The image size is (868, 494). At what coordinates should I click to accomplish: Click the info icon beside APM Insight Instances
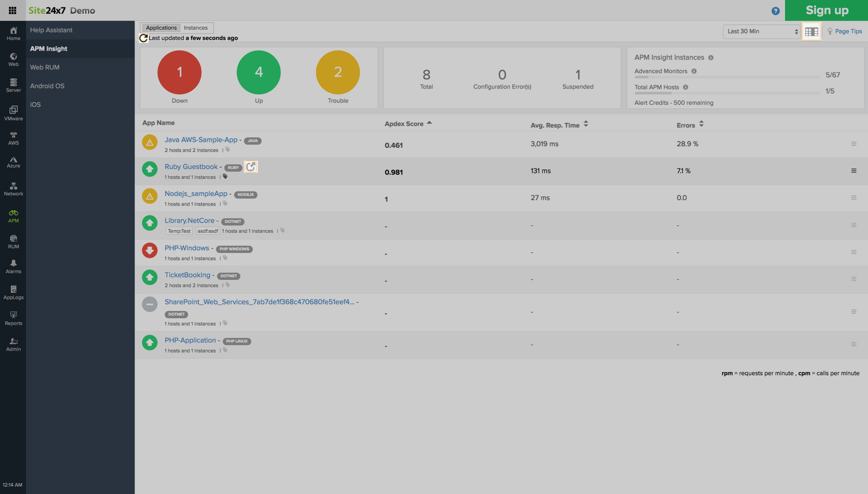pos(711,58)
